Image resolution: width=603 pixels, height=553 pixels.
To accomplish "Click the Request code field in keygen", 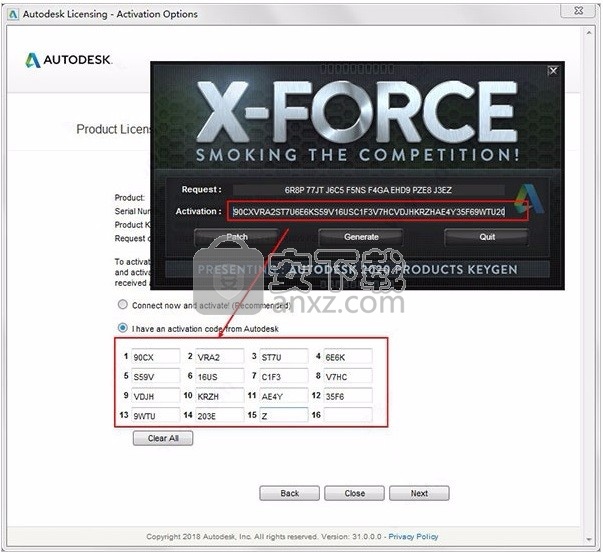I will pyautogui.click(x=368, y=190).
